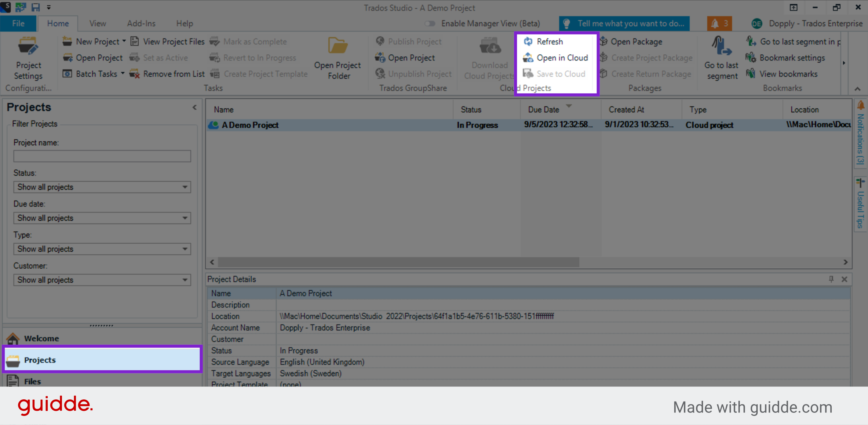Switch to the Home ribbon tab

click(58, 24)
